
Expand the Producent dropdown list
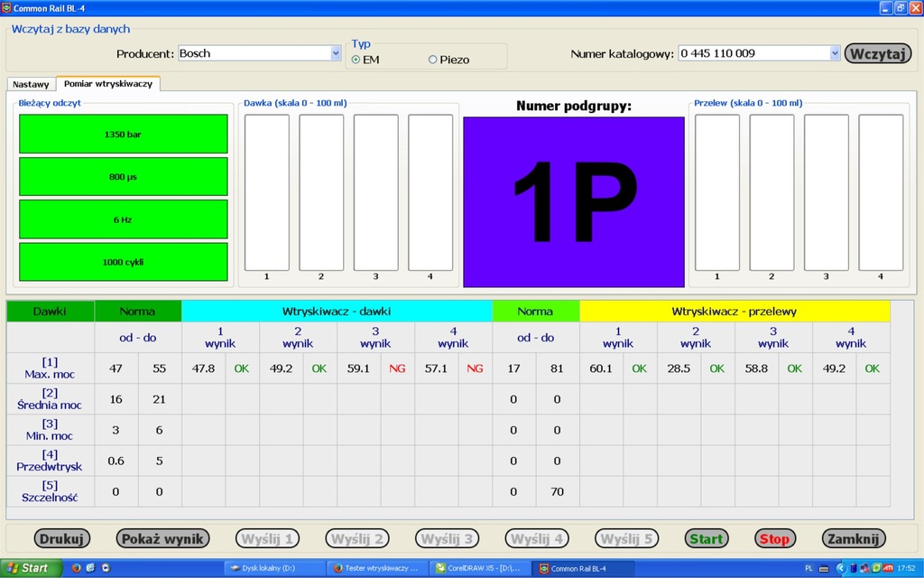coord(336,53)
